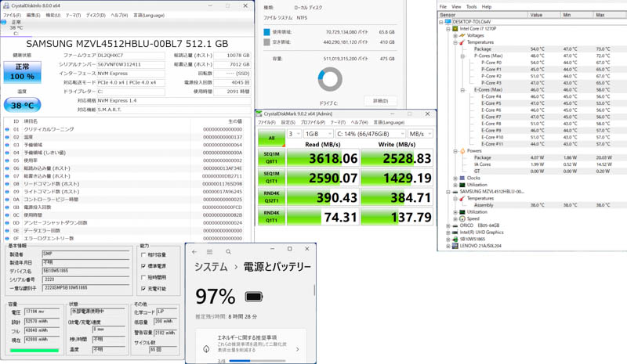Click the green 正常 100% health status box
The height and width of the screenshot is (364, 627).
click(23, 72)
